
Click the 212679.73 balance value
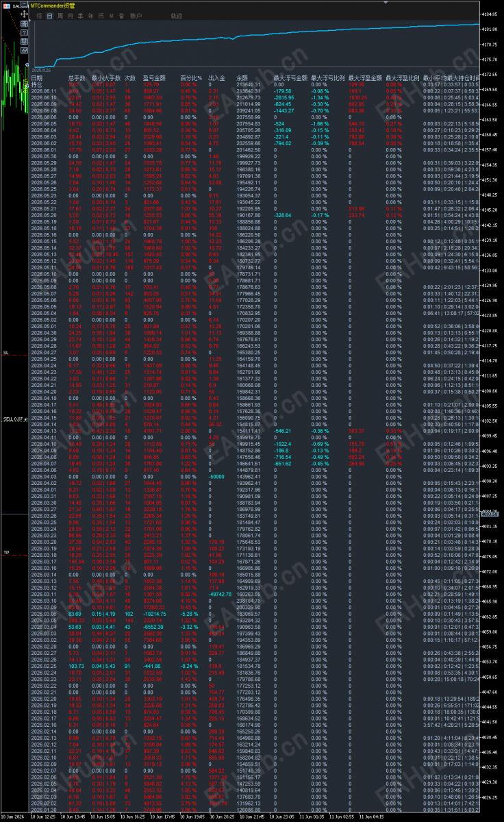click(x=249, y=97)
